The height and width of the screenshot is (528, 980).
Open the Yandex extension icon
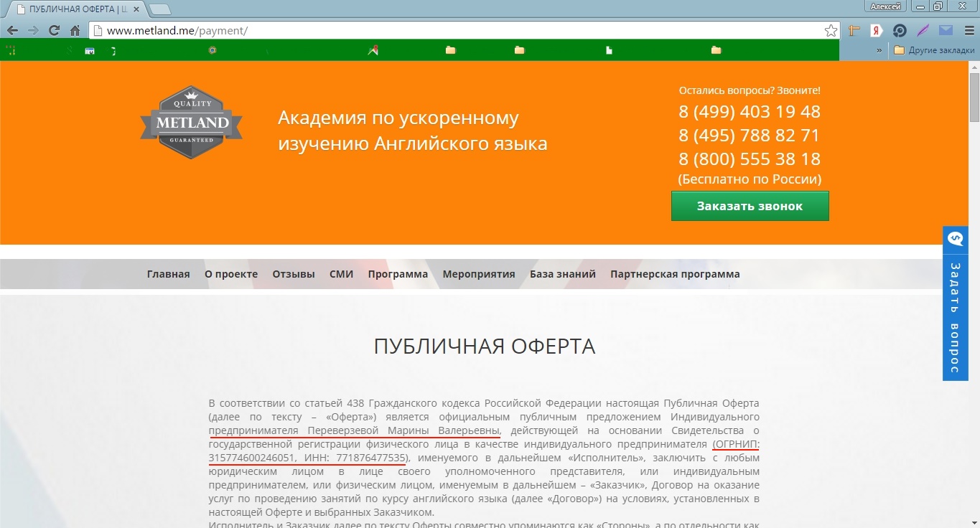(x=877, y=31)
